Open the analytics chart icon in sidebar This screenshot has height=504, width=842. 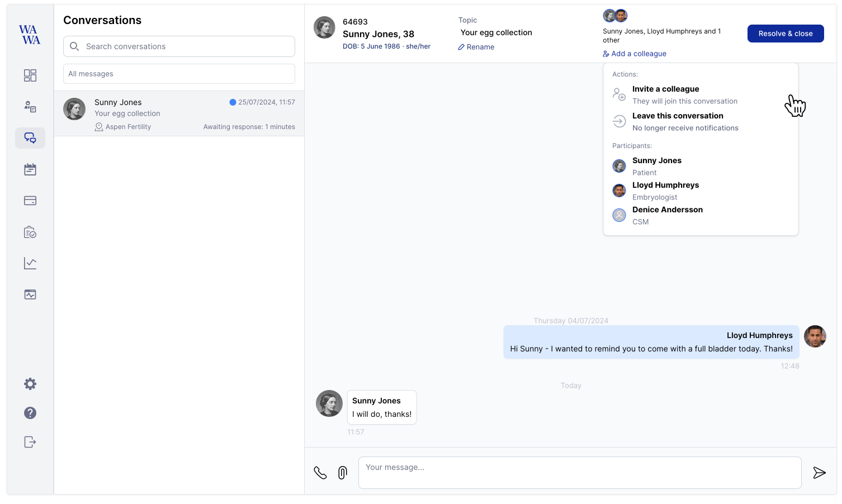30,263
